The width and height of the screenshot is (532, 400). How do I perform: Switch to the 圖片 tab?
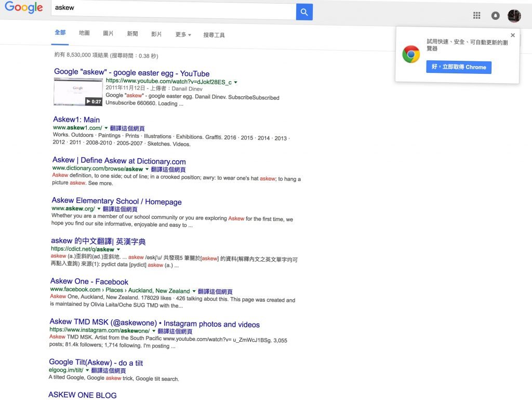[x=108, y=33]
